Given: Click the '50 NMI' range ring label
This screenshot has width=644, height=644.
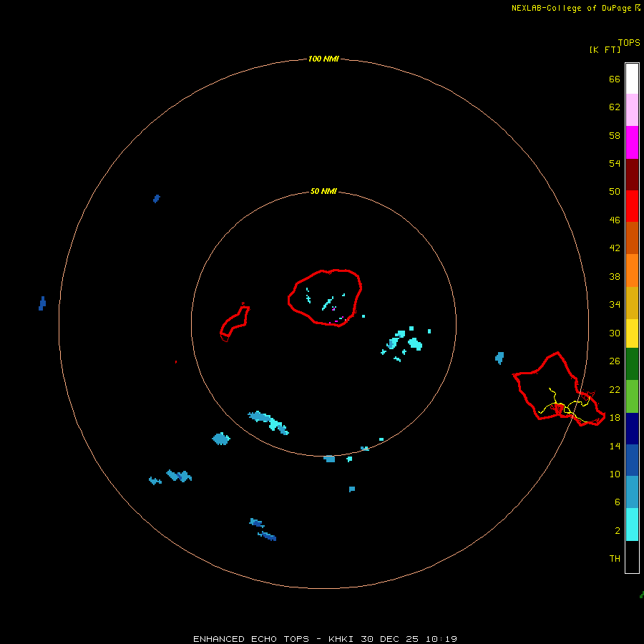Looking at the screenshot, I should click(323, 191).
